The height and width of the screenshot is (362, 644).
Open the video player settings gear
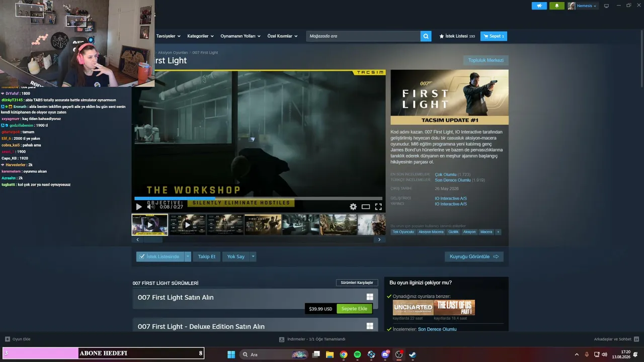pos(353,207)
